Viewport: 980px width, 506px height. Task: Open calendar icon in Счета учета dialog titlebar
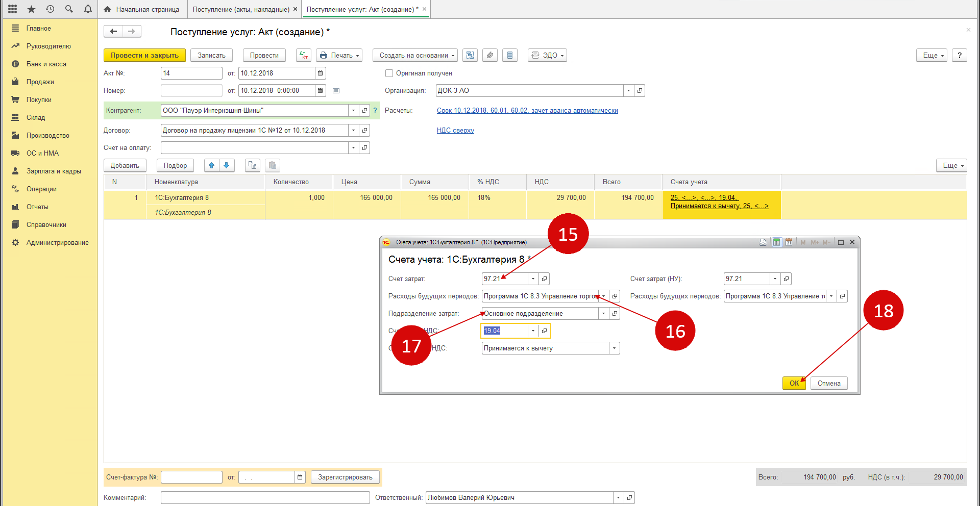click(789, 242)
